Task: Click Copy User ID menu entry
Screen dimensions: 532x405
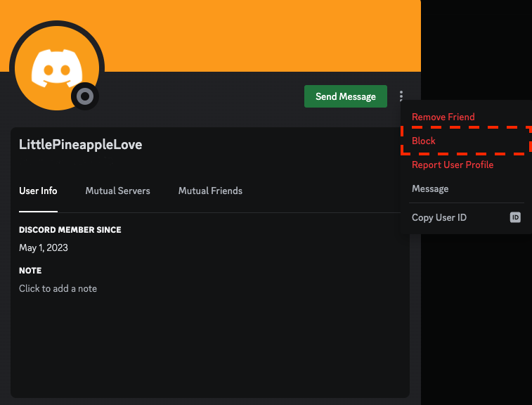Action: click(439, 218)
